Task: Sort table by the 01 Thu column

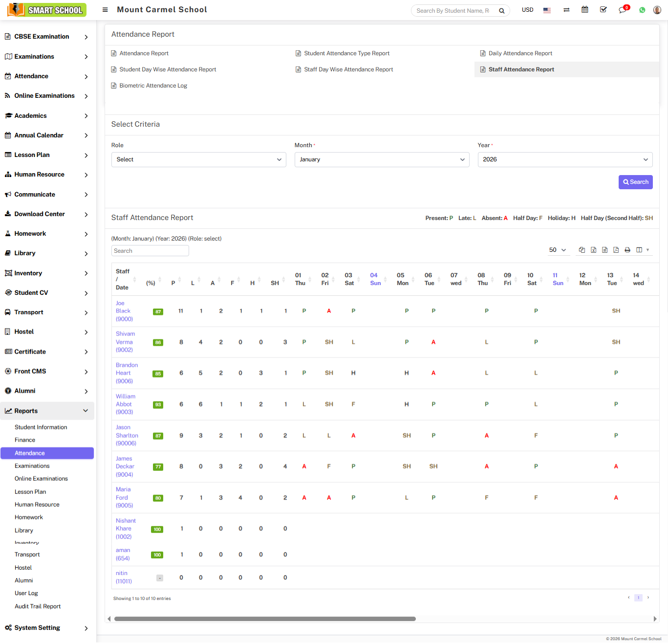Action: pyautogui.click(x=300, y=279)
